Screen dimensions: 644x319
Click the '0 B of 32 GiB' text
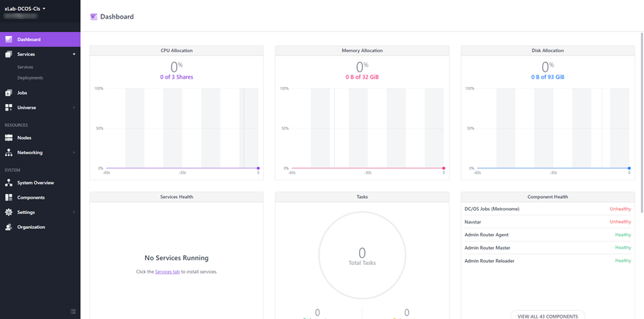(362, 77)
